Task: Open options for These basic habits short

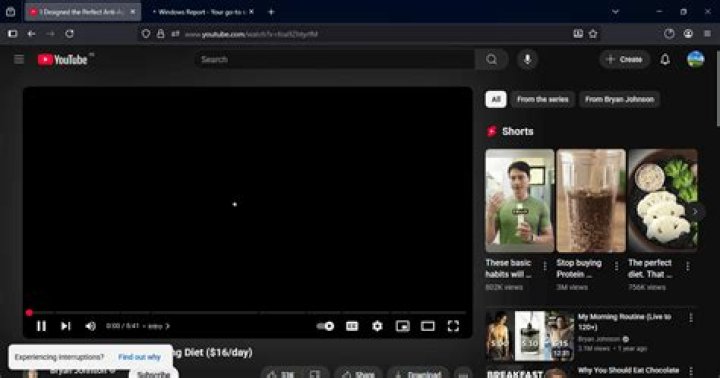Action: tap(545, 266)
